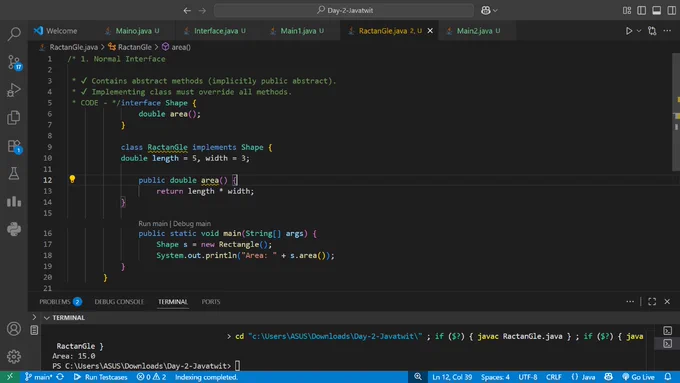Open the Extensions view

pos(14,146)
